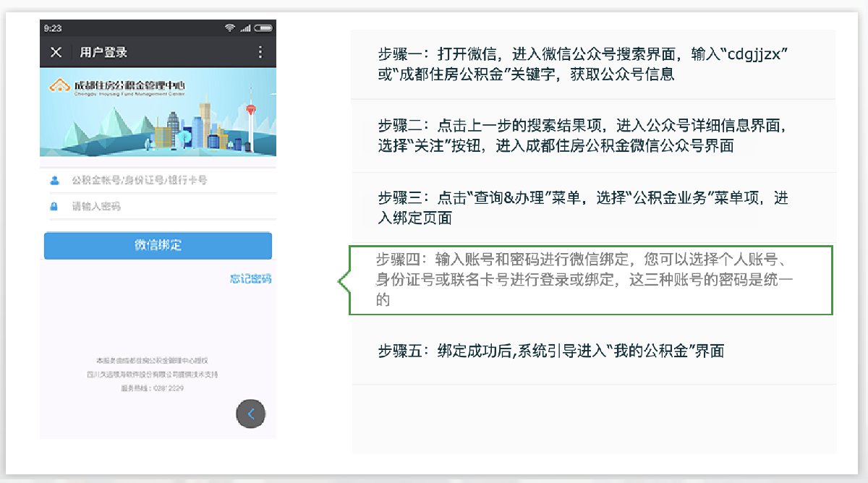Open the three-dot more options menu

pos(260,52)
